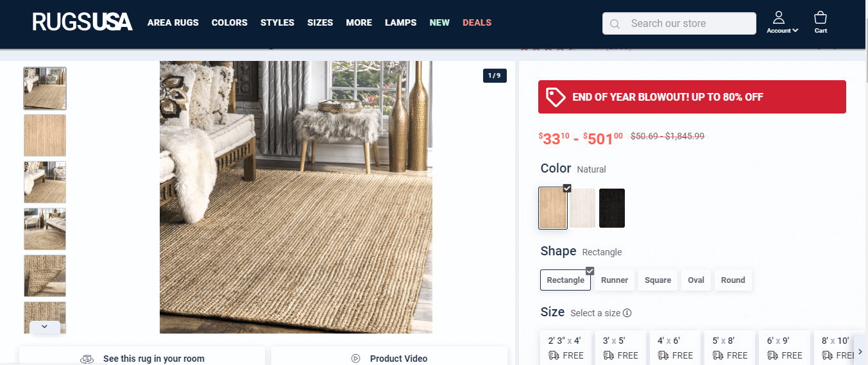Show more sizes with right arrow
The image size is (868, 365).
point(860,352)
